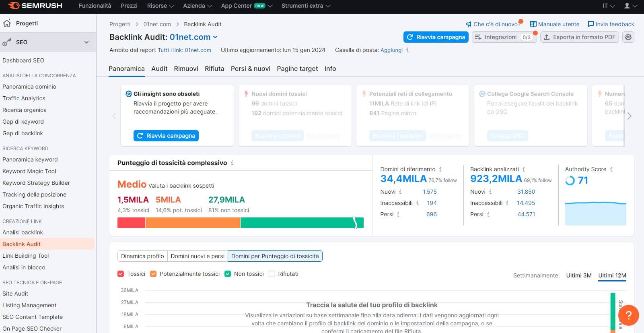Viewport: 644px width, 333px height.
Task: Select Domini nuovi e persi chart view
Action: pos(198,256)
